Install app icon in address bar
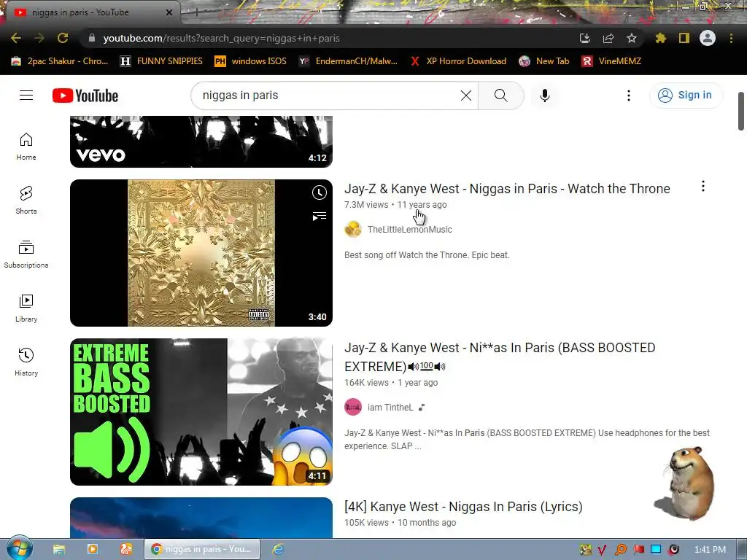The height and width of the screenshot is (560, 747). 585,38
